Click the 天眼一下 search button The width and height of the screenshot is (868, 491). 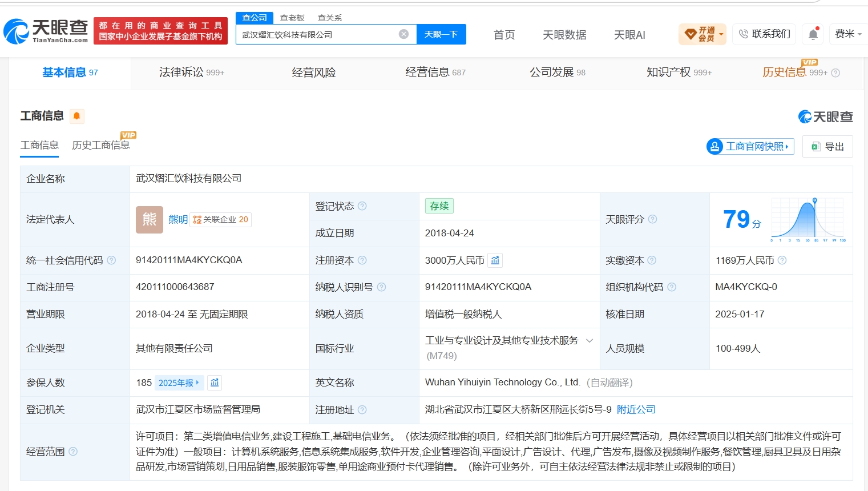click(441, 34)
